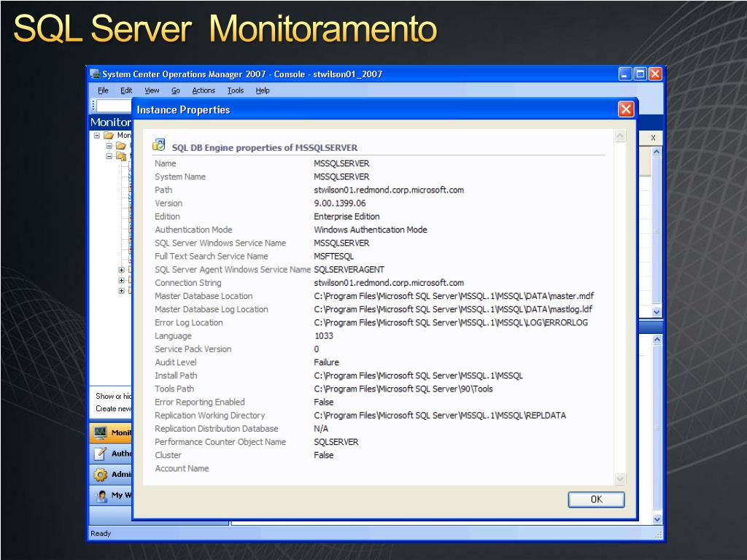Image resolution: width=747 pixels, height=560 pixels.
Task: Collapse the root Monitoring tree node
Action: point(97,135)
